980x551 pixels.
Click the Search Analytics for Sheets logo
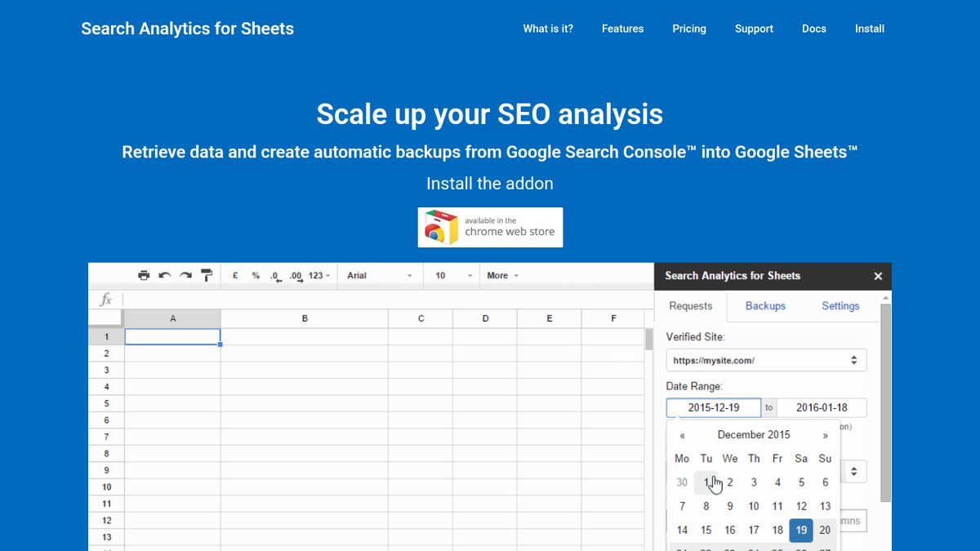(x=188, y=29)
